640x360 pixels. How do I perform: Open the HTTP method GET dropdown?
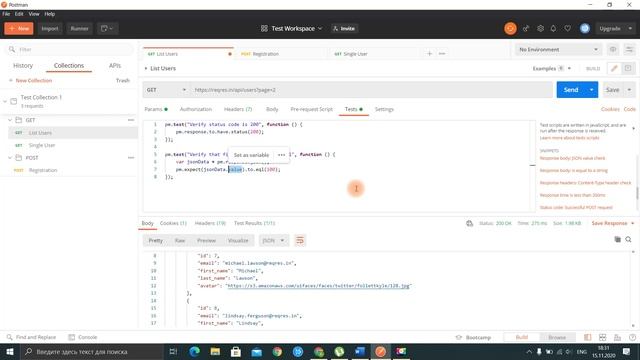[x=166, y=90]
